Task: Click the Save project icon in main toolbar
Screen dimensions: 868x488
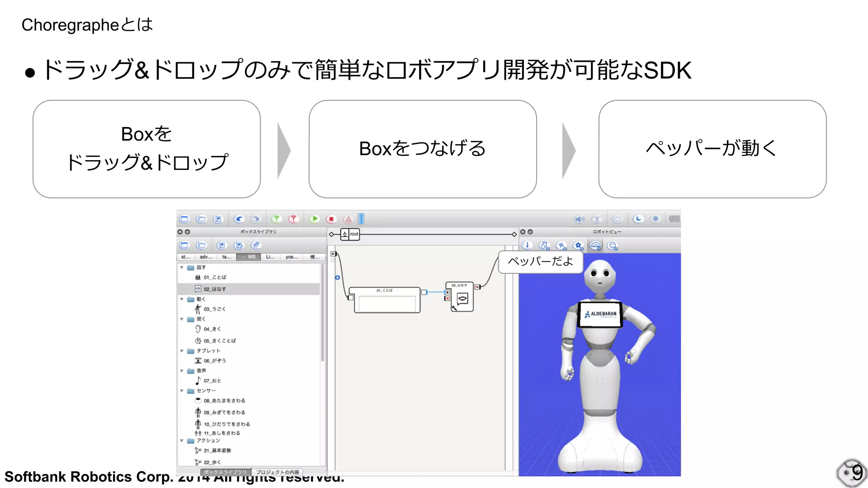Action: pyautogui.click(x=218, y=219)
